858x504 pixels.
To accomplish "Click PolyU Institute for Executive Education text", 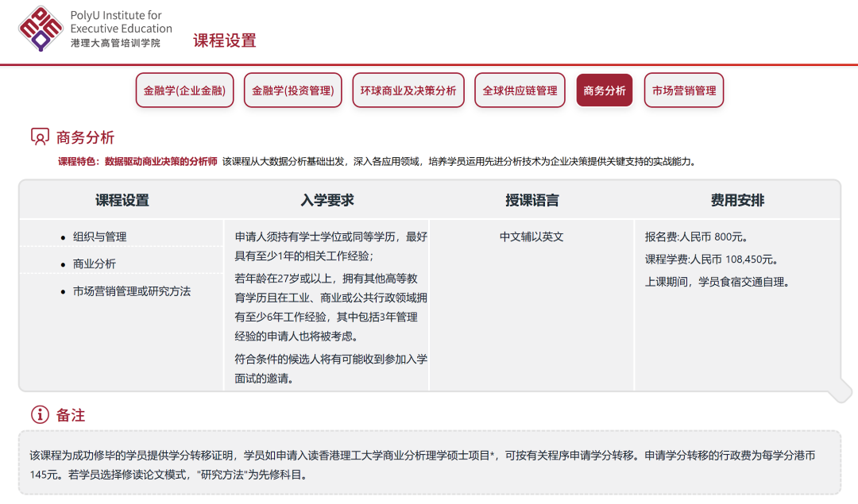I will pos(121,22).
